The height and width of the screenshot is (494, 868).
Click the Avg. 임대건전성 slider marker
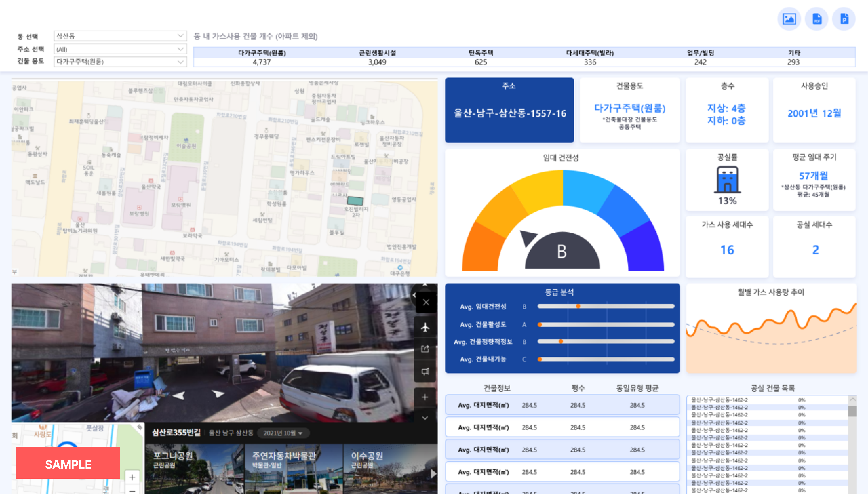point(578,306)
